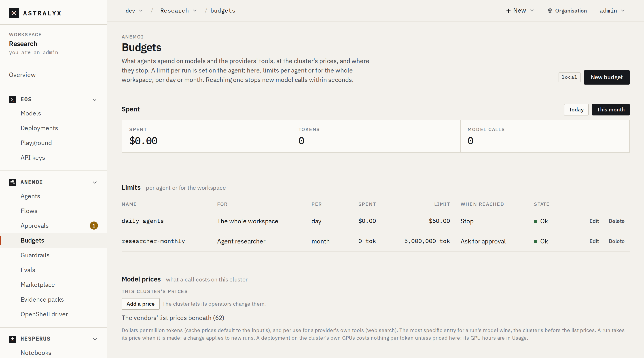644x358 pixels.
Task: Click the budgets breadcrumb text
Action: click(223, 11)
